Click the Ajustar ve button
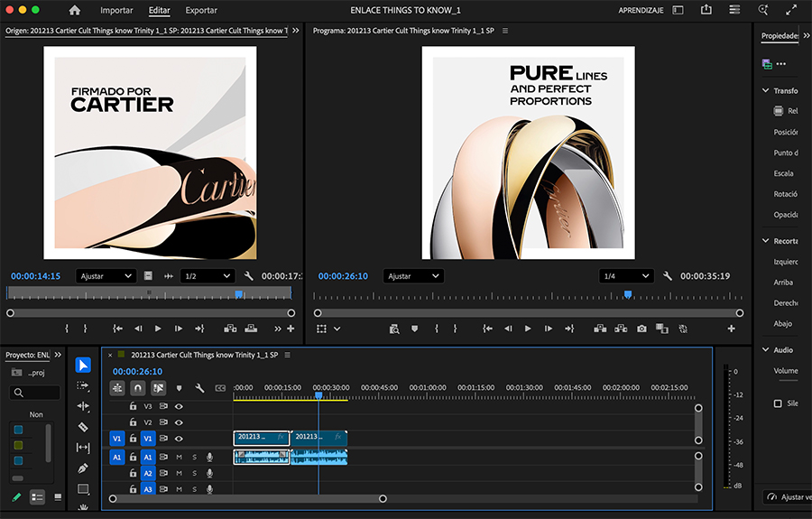The width and height of the screenshot is (812, 519). click(789, 497)
